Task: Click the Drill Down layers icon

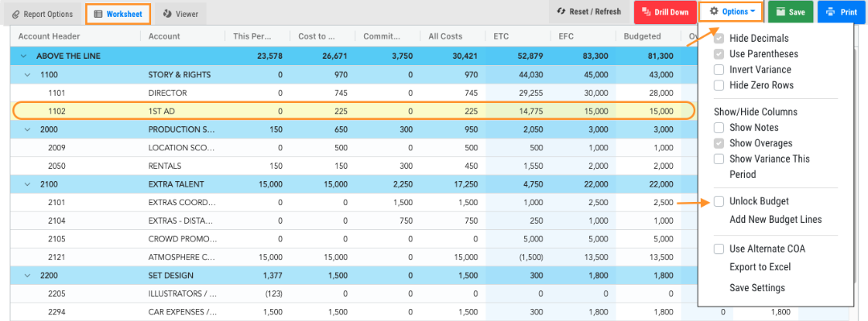Action: 646,11
